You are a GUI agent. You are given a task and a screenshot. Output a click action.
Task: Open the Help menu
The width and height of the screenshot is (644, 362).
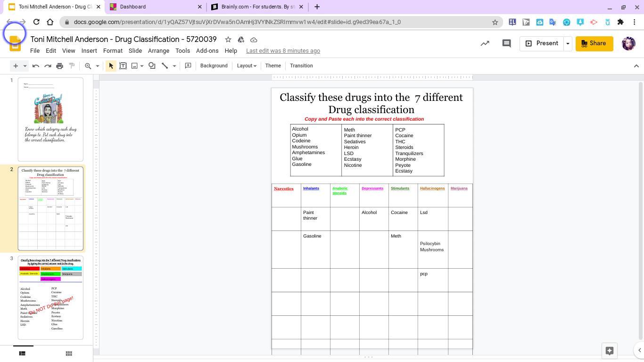point(231,51)
